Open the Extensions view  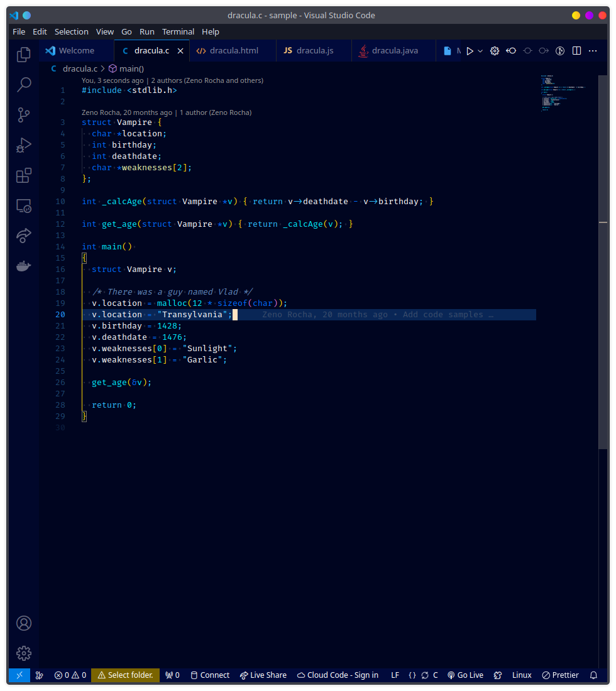[x=24, y=175]
